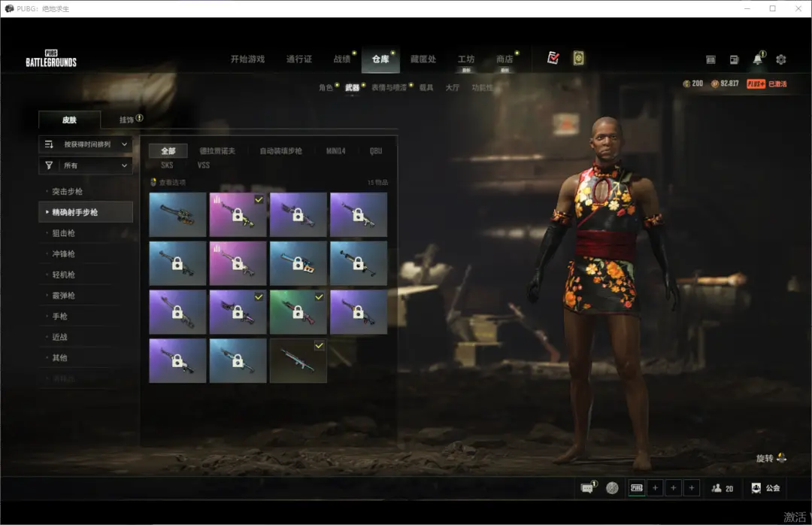Open the yellow card icon in top bar
Viewport: 812px width, 525px height.
(578, 58)
